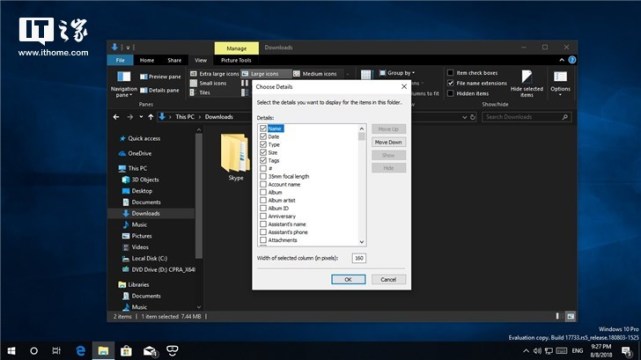The width and height of the screenshot is (641, 360).
Task: Select the Skype folder thumbnail
Action: click(x=235, y=153)
